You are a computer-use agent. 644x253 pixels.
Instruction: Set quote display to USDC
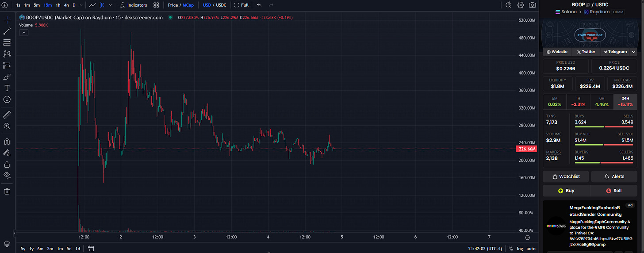pos(221,5)
